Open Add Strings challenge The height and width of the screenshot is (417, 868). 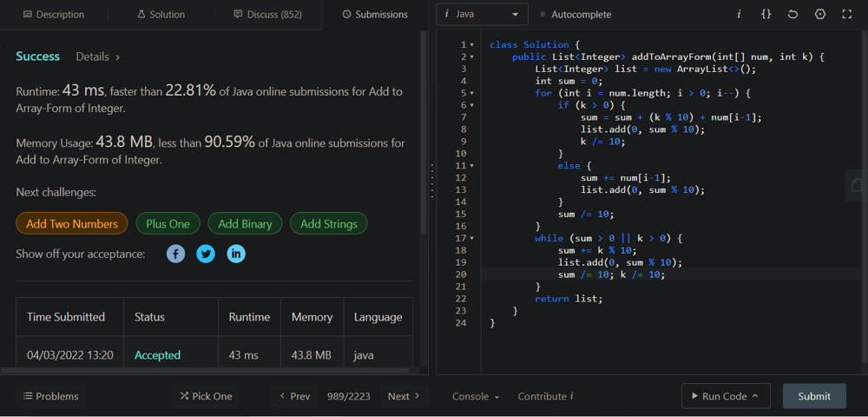point(329,224)
